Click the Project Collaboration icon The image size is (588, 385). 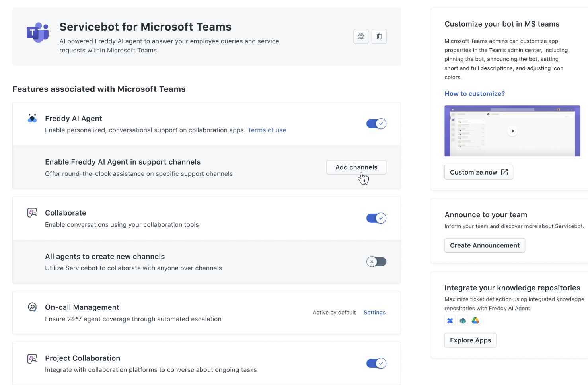click(x=32, y=359)
